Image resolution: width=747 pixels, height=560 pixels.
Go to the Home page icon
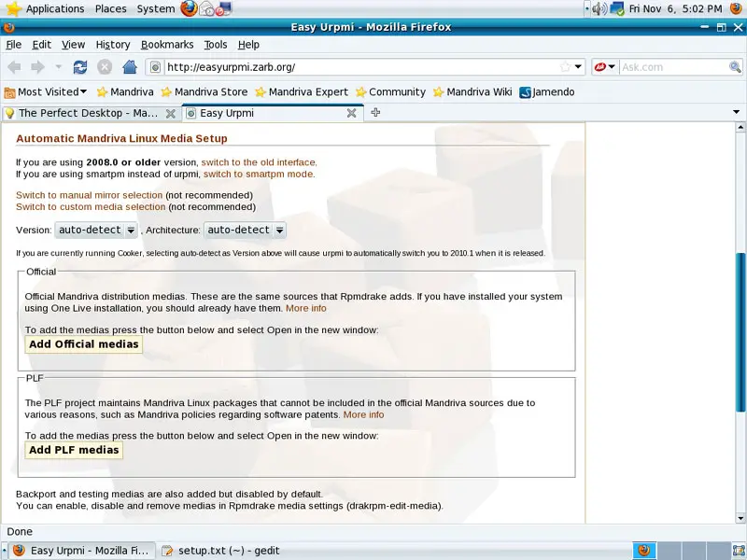pos(129,67)
